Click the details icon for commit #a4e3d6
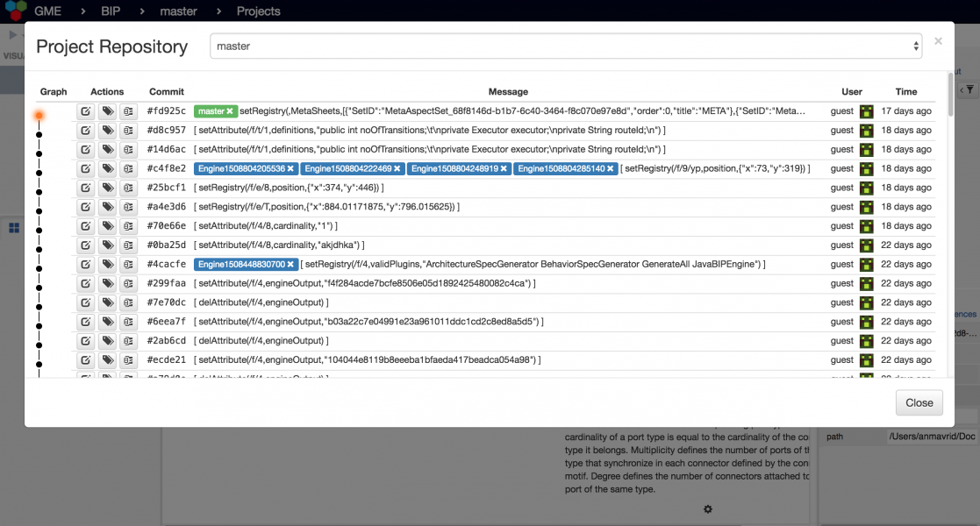The width and height of the screenshot is (980, 526). 128,207
